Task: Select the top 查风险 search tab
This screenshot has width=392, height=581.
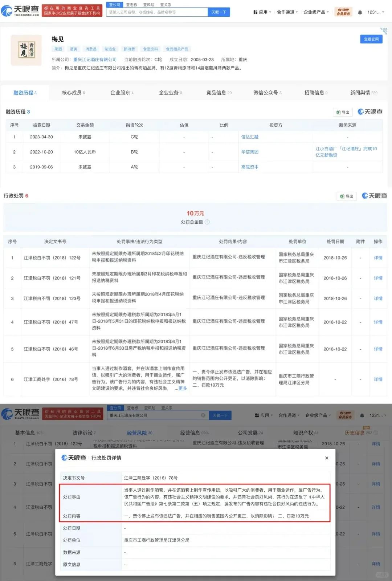Action: tap(148, 5)
